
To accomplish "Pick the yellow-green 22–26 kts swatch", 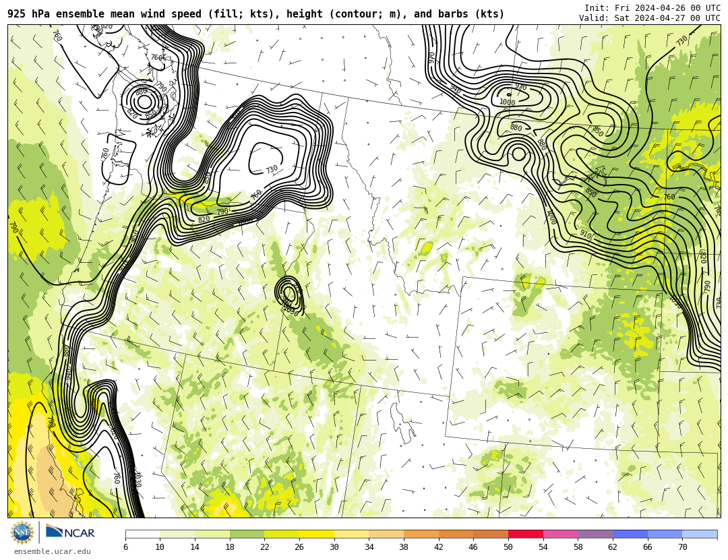I will point(282,534).
